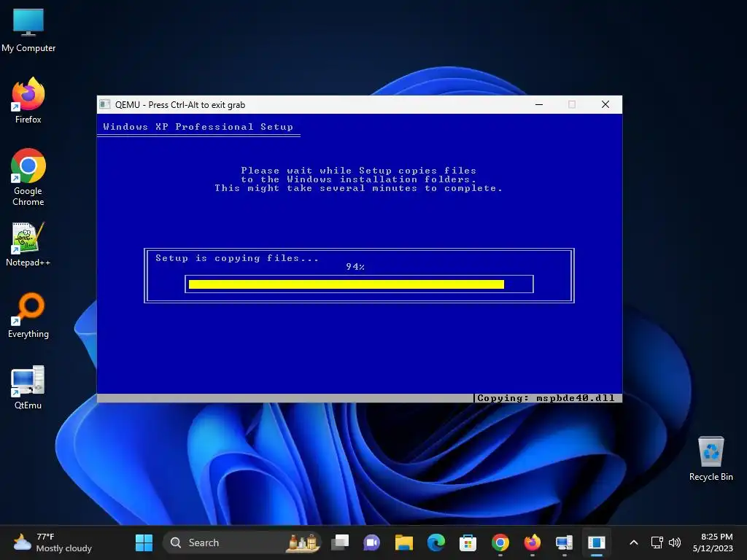747x560 pixels.
Task: Open Microsoft Store from the taskbar
Action: pos(468,542)
